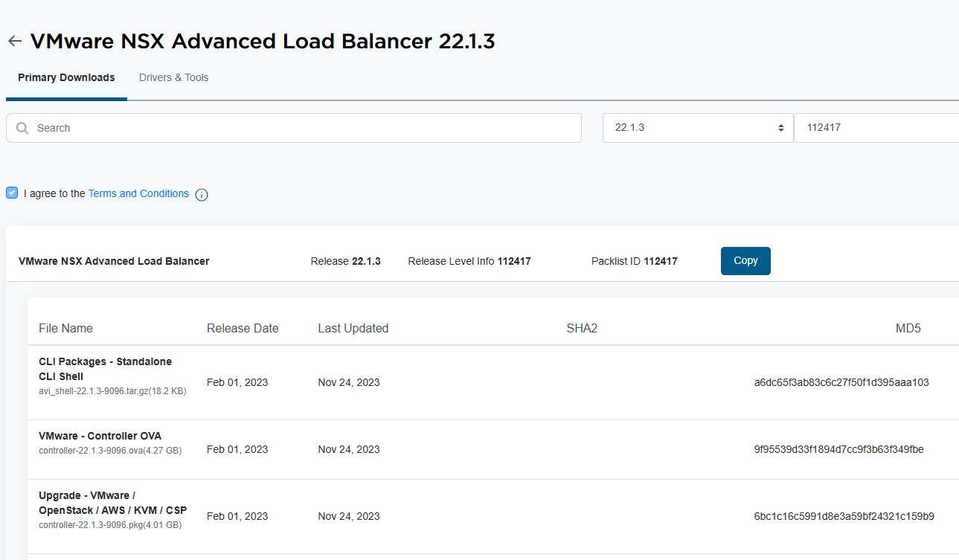
Task: Click the MD5 column header
Action: point(908,328)
